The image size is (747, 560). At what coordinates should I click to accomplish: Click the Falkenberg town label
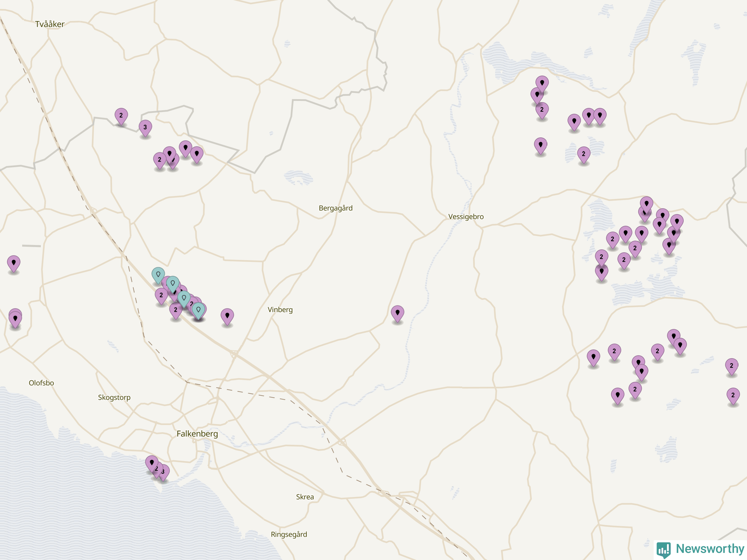point(197,434)
